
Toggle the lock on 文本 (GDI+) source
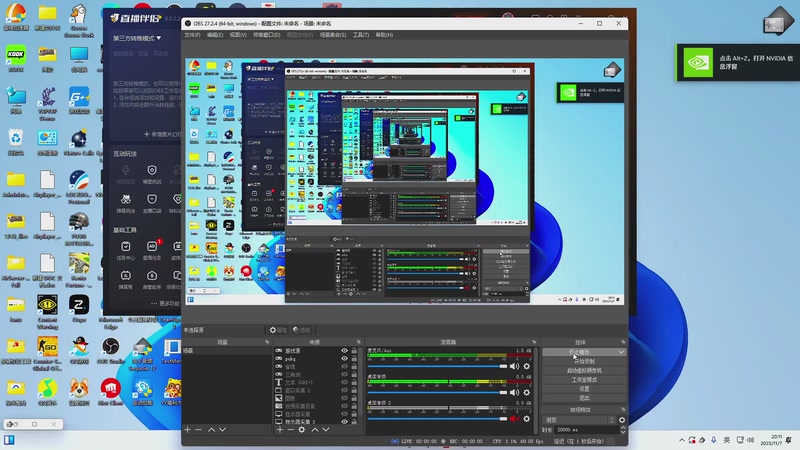(x=354, y=382)
